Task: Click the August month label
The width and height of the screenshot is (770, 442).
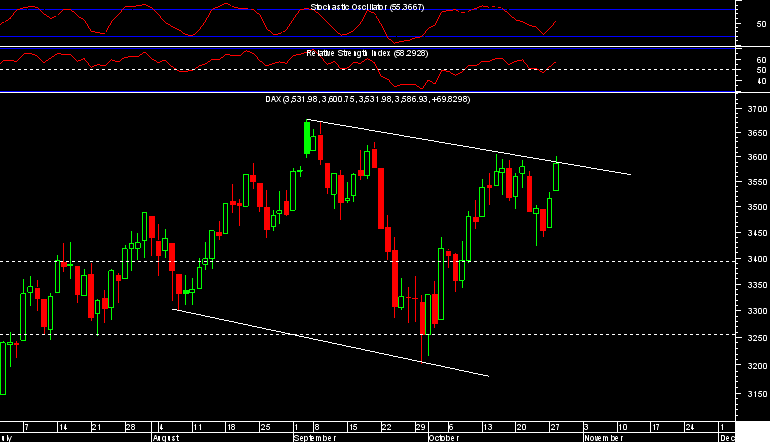Action: (x=166, y=438)
